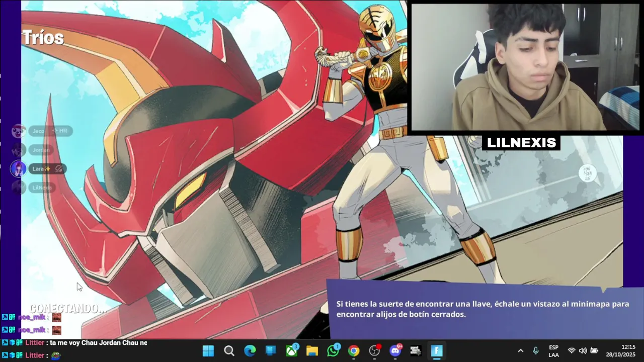Click the LILNEXIS streamer name banner
The width and height of the screenshot is (644, 362).
(x=522, y=143)
